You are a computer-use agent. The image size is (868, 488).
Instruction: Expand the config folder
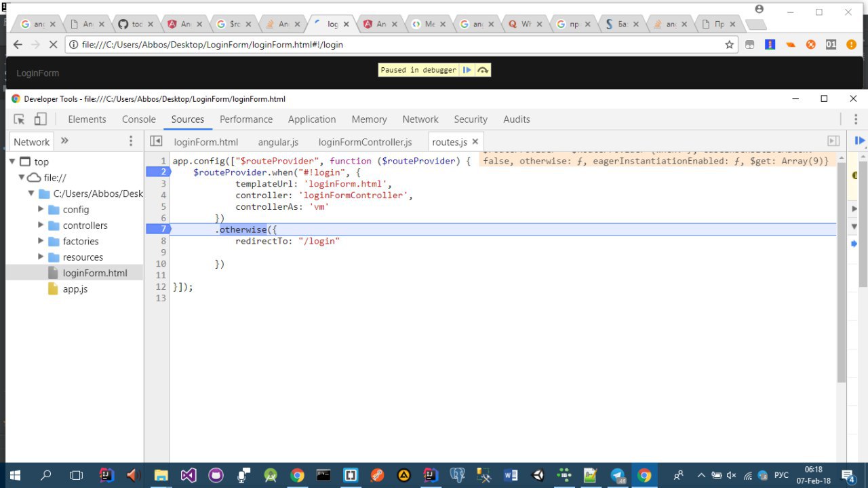41,210
